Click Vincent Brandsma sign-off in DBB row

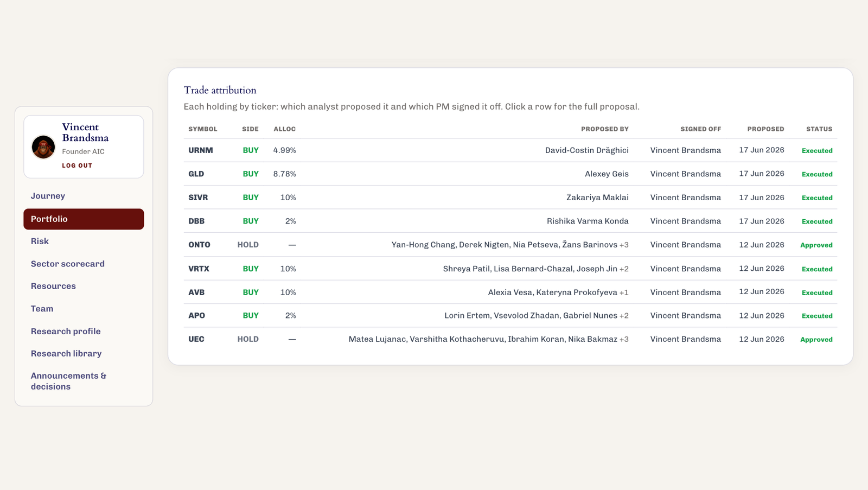[686, 221]
